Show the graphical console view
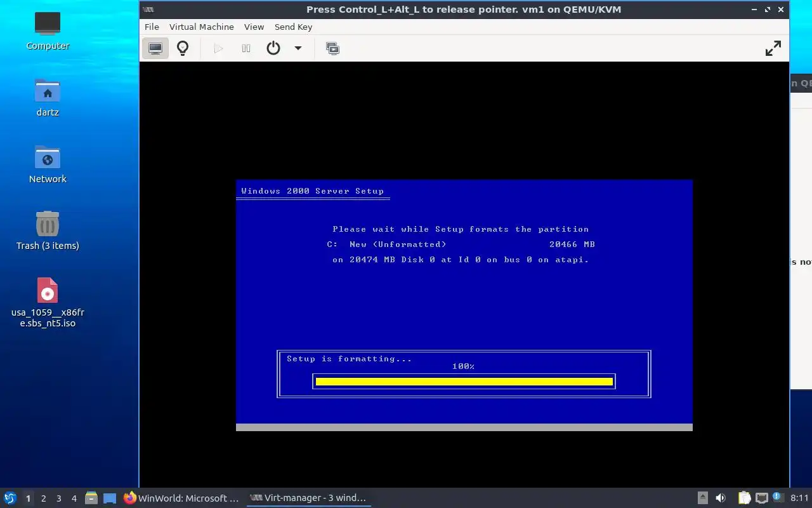 [155, 48]
